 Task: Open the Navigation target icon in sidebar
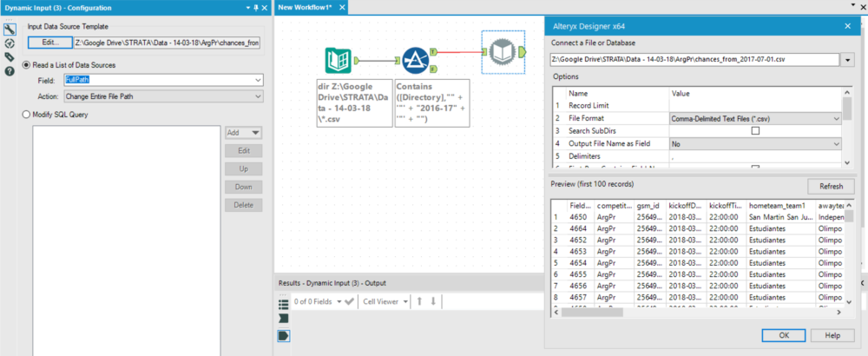pos(9,43)
